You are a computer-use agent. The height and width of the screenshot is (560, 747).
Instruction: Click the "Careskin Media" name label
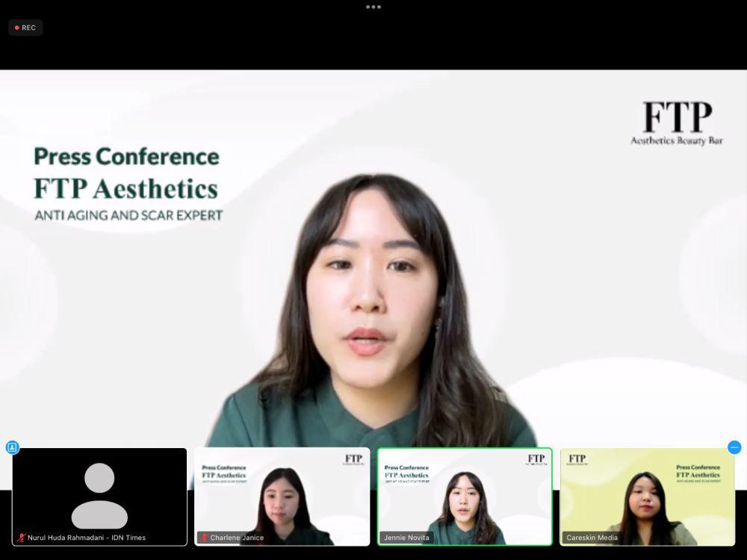(x=592, y=538)
